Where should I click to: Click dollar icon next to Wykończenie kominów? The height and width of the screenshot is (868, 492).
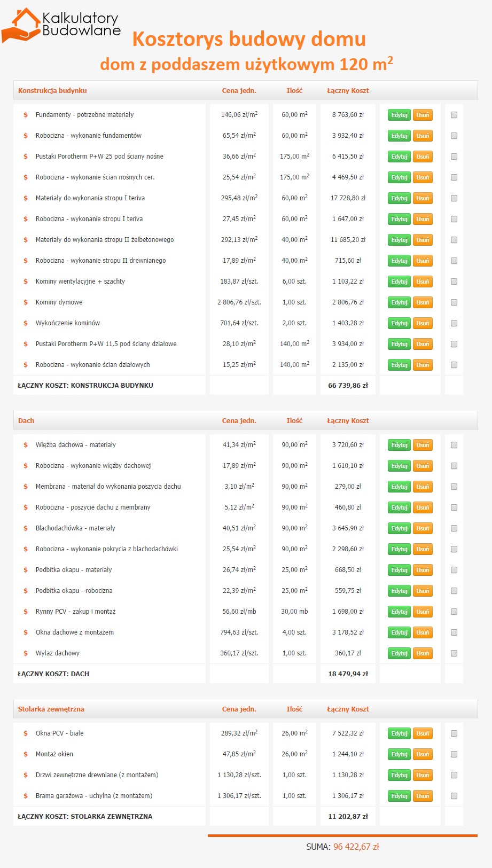(26, 323)
